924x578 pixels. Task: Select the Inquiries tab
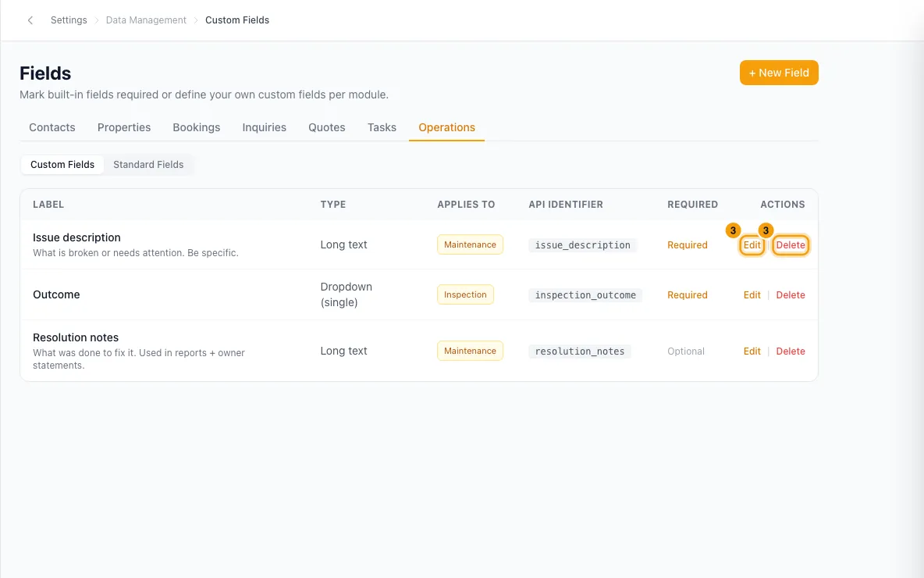(264, 127)
